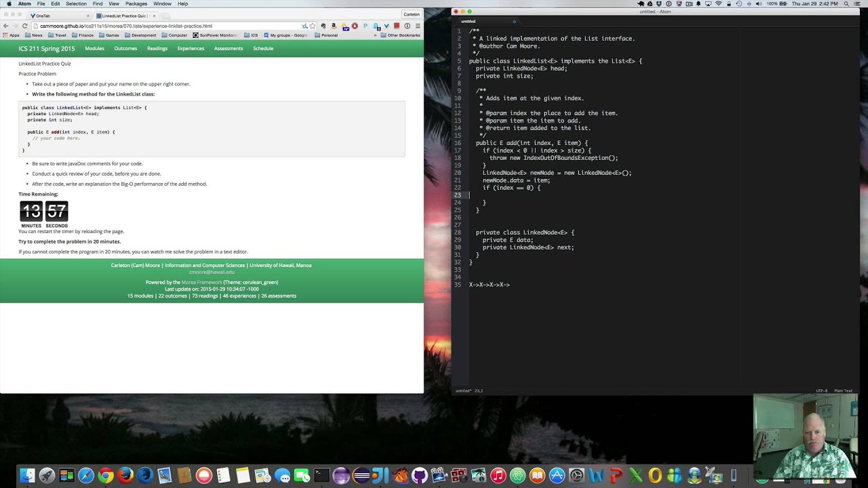Expand the Travel bookmarks folder
The image size is (868, 488).
[x=56, y=35]
